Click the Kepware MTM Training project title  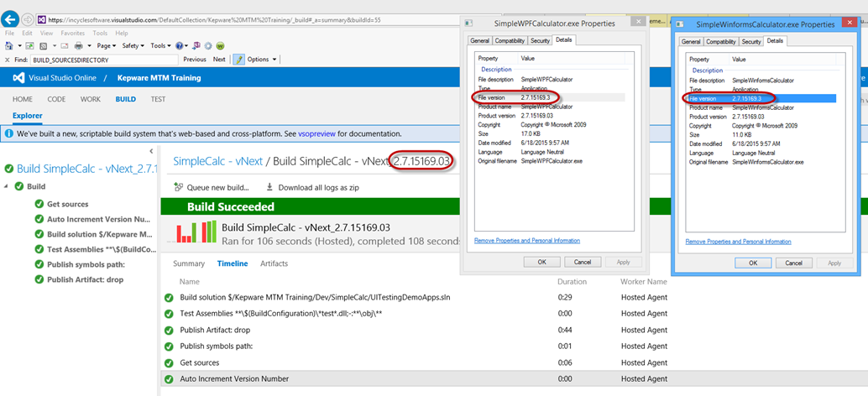click(x=159, y=78)
